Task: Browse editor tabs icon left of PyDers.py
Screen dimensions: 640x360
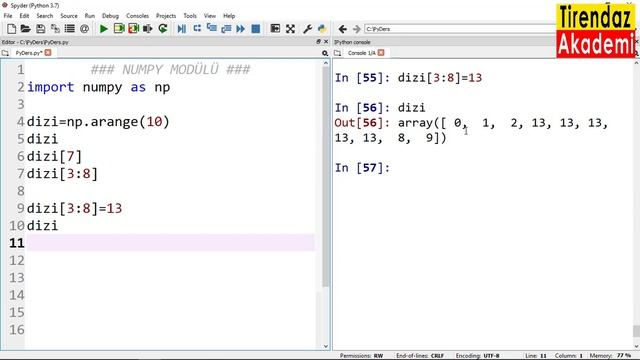Action: coord(5,53)
